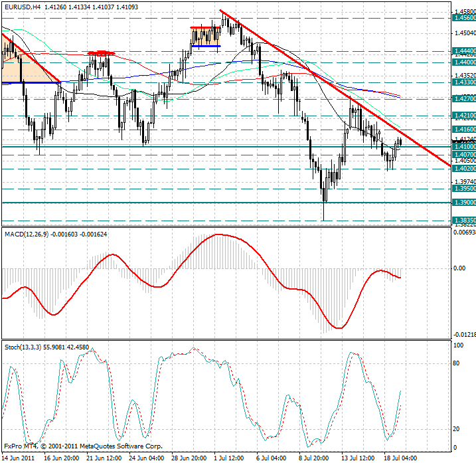
Task: Click the 1.3974 price axis value
Action: (x=465, y=181)
